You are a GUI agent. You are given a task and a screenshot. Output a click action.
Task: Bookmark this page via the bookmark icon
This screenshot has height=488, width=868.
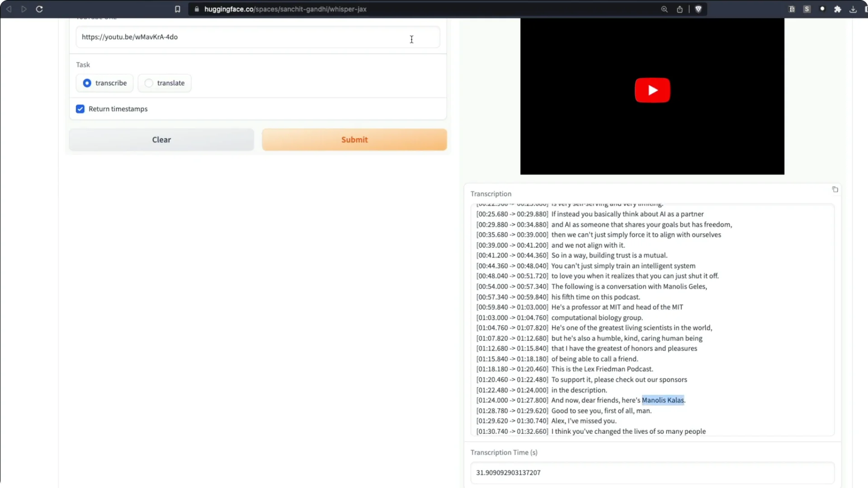178,9
